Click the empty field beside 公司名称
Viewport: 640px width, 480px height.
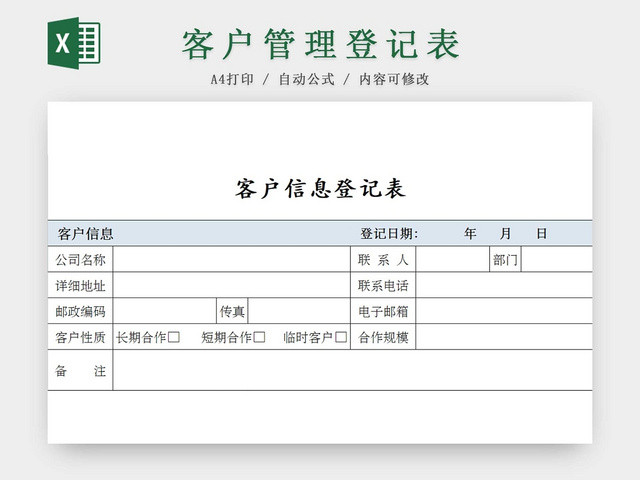pos(231,259)
